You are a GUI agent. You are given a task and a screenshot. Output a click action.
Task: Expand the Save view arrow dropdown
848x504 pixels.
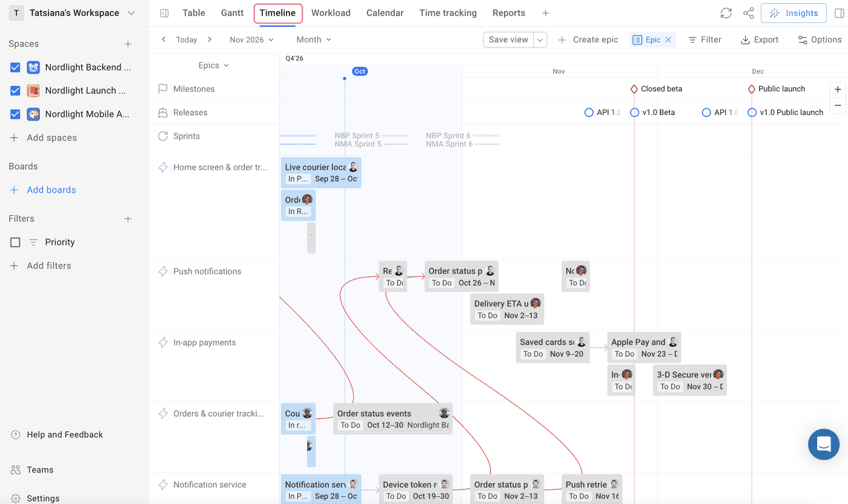coord(540,39)
